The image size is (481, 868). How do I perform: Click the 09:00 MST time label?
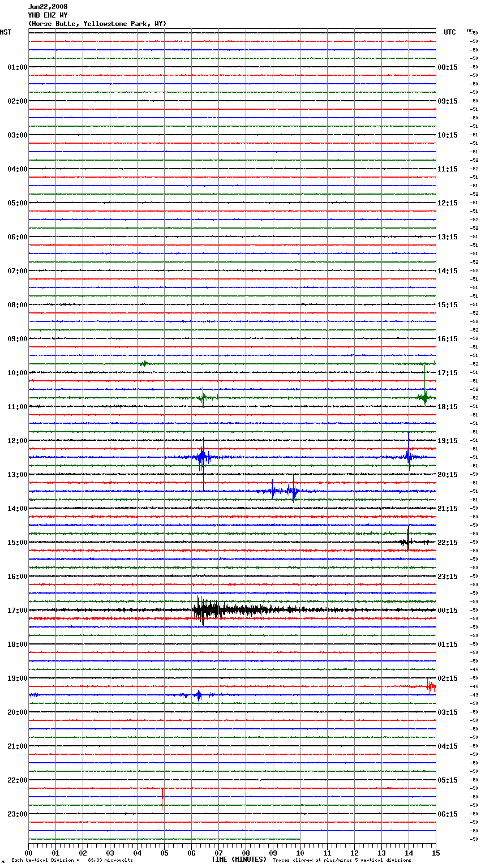[x=17, y=339]
